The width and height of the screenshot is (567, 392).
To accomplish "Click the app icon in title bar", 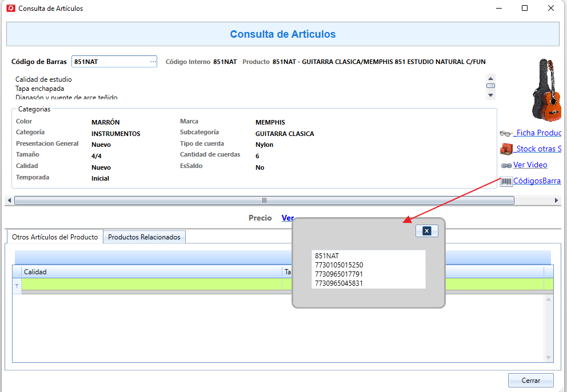I will (x=11, y=8).
